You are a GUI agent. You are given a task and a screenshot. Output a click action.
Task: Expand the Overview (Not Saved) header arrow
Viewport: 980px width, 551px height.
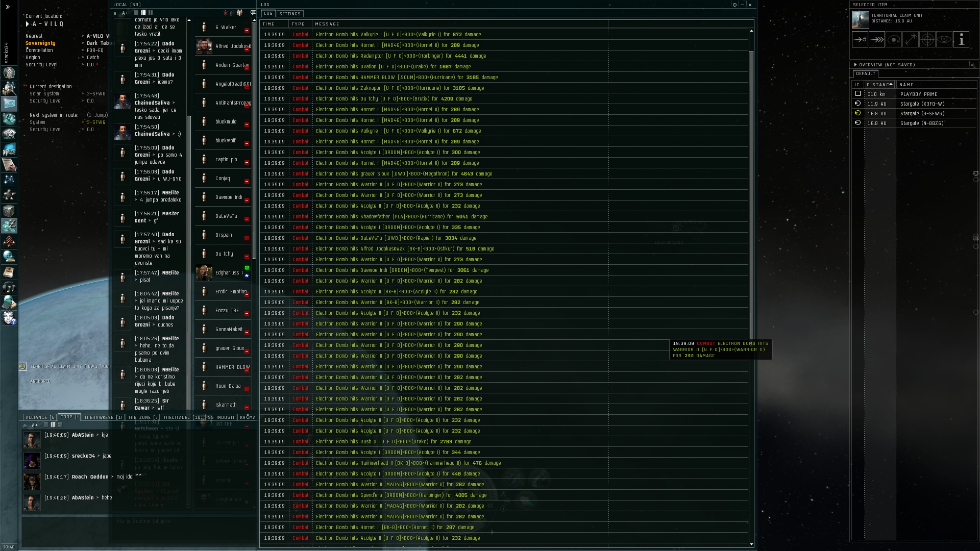tap(855, 65)
